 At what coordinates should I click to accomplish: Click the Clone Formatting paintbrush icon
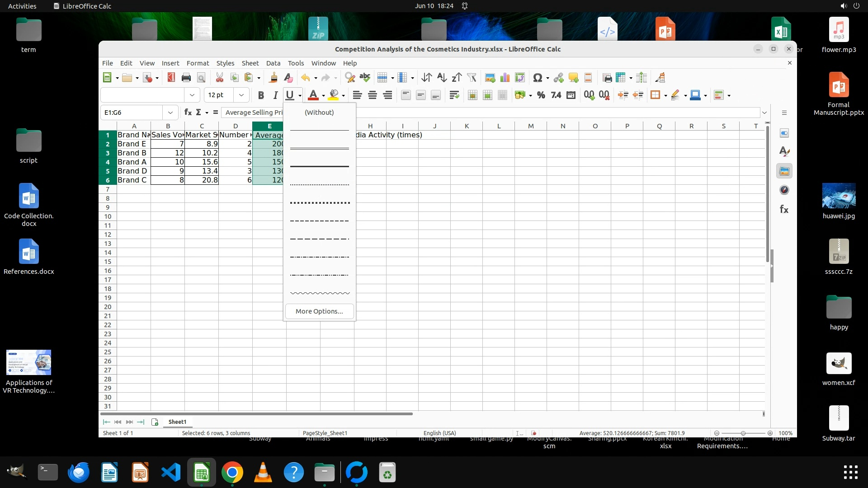point(273,78)
